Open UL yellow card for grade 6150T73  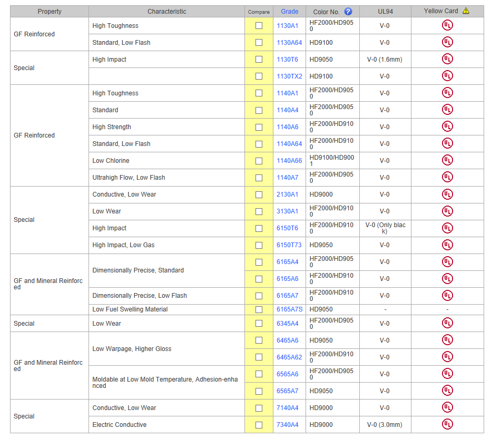447,245
